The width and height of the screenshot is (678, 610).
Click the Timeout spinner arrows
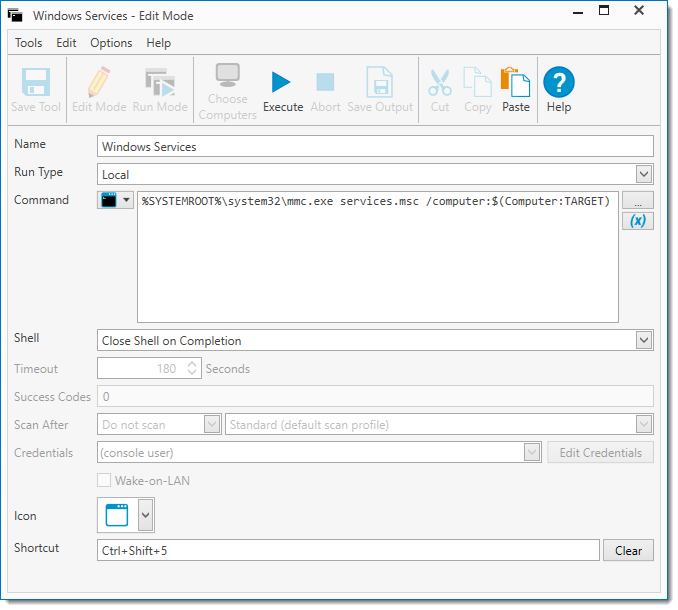point(192,368)
